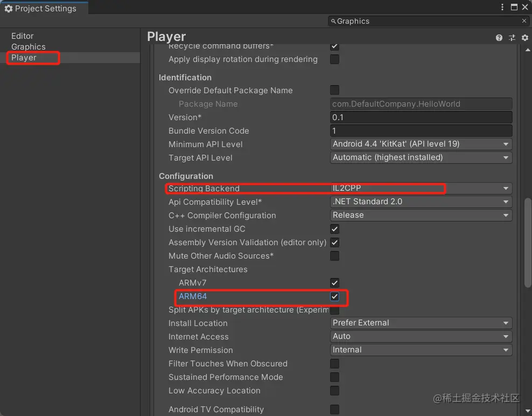Click the Target Architectures label
Image resolution: width=532 pixels, height=416 pixels.
[x=208, y=269]
